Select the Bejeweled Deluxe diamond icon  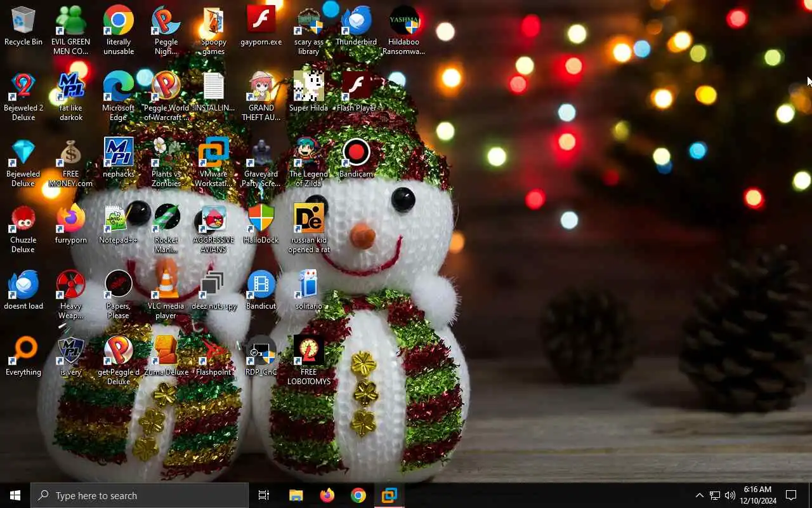(x=23, y=163)
